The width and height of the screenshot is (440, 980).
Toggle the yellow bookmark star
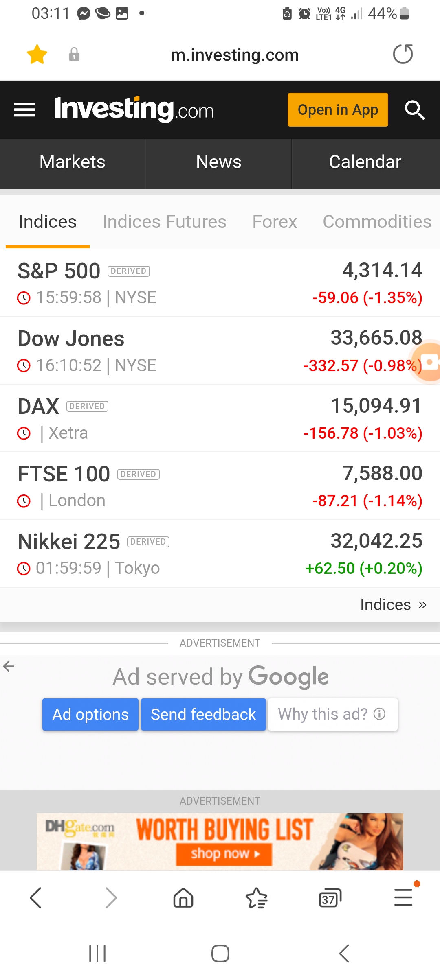coord(37,55)
